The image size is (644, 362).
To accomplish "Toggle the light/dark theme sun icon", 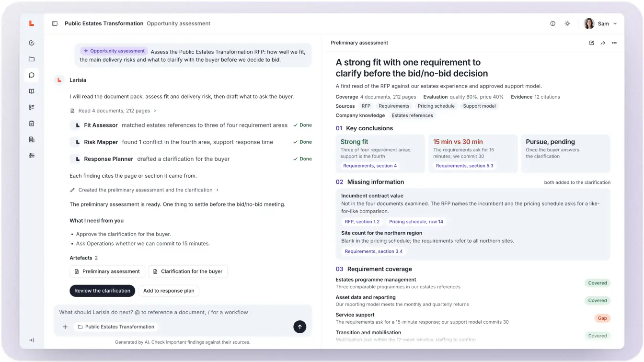I will click(567, 23).
